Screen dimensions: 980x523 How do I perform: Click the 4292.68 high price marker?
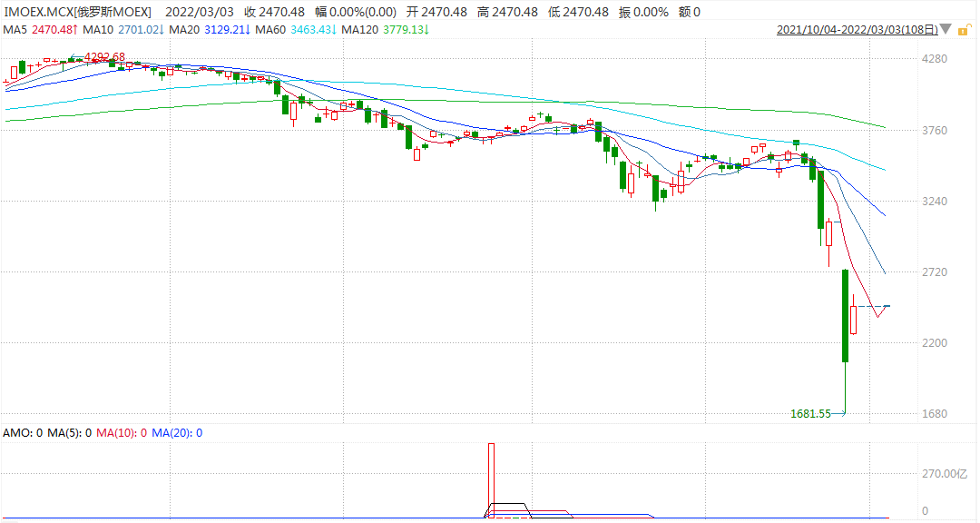click(103, 57)
